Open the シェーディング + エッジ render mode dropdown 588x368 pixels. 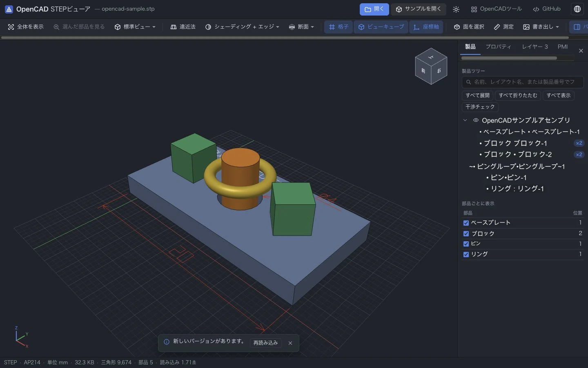[243, 27]
